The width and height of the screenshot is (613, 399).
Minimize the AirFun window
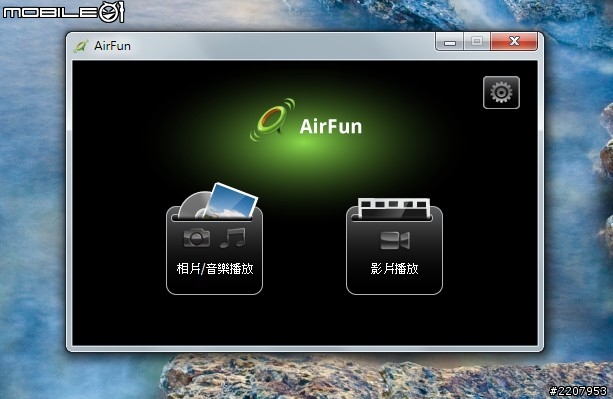coord(450,41)
